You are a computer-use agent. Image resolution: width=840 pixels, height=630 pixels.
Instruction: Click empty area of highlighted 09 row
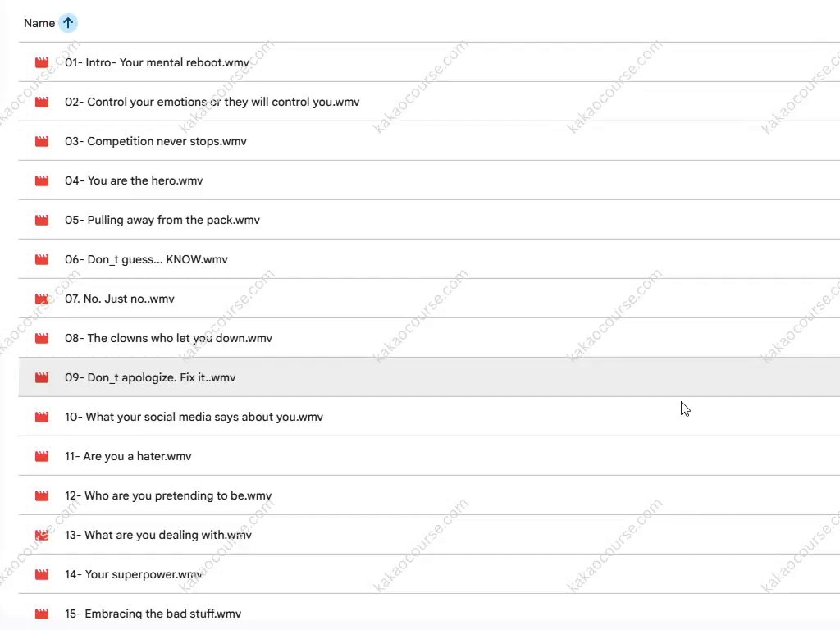click(492, 377)
